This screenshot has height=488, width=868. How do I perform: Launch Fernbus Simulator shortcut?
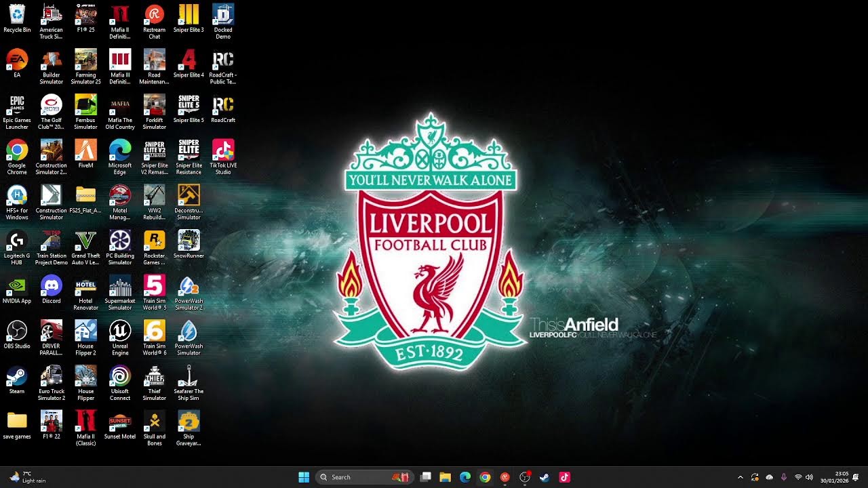point(85,112)
